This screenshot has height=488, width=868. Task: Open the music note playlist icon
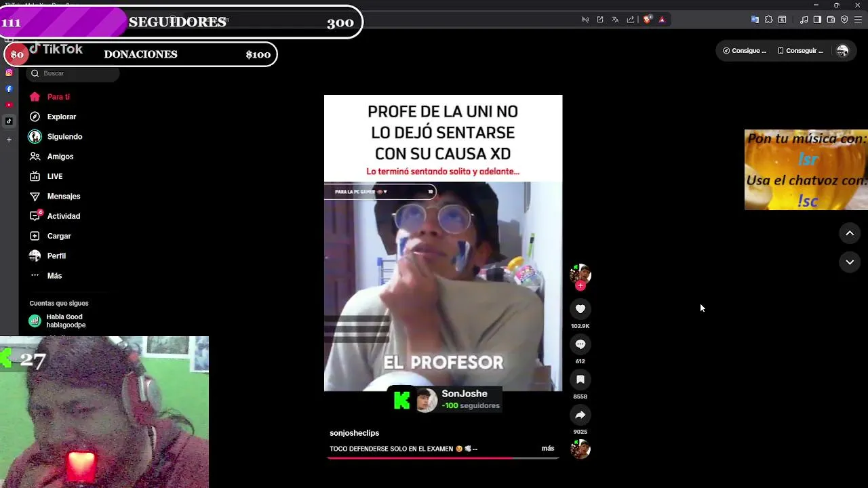804,20
